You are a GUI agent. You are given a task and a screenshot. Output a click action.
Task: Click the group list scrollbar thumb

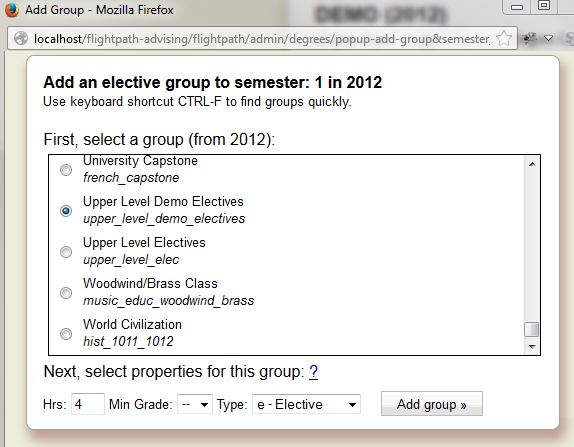tap(532, 329)
